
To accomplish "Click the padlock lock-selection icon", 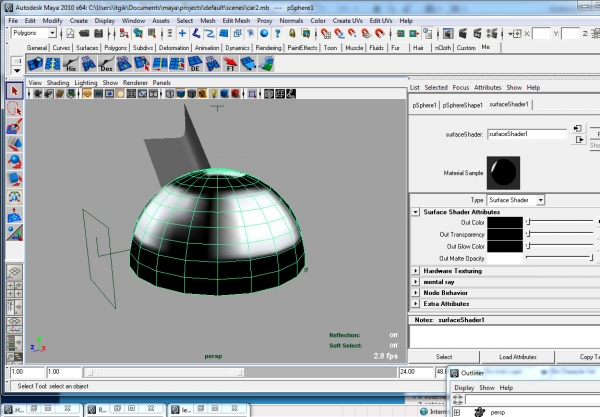I will point(292,34).
